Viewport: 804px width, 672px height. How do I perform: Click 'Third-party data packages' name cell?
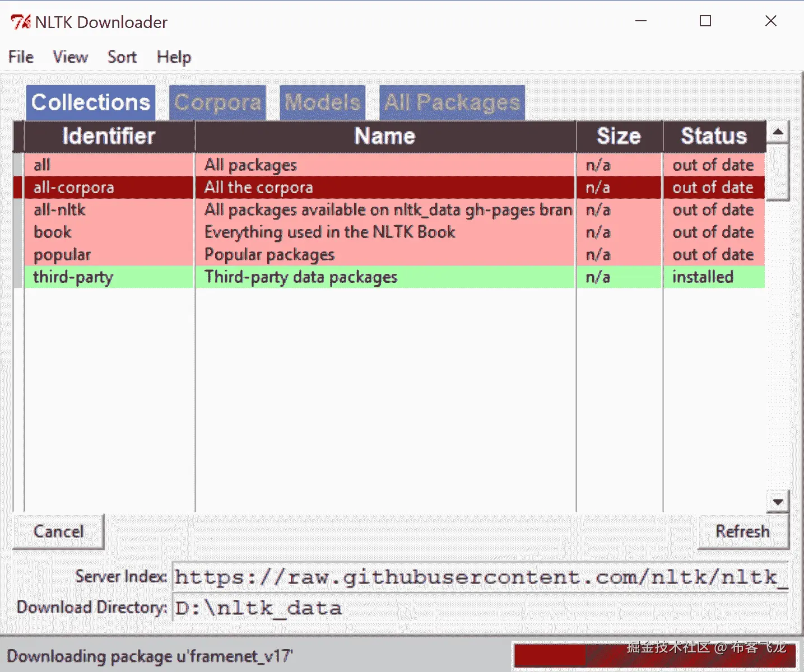[x=385, y=277]
